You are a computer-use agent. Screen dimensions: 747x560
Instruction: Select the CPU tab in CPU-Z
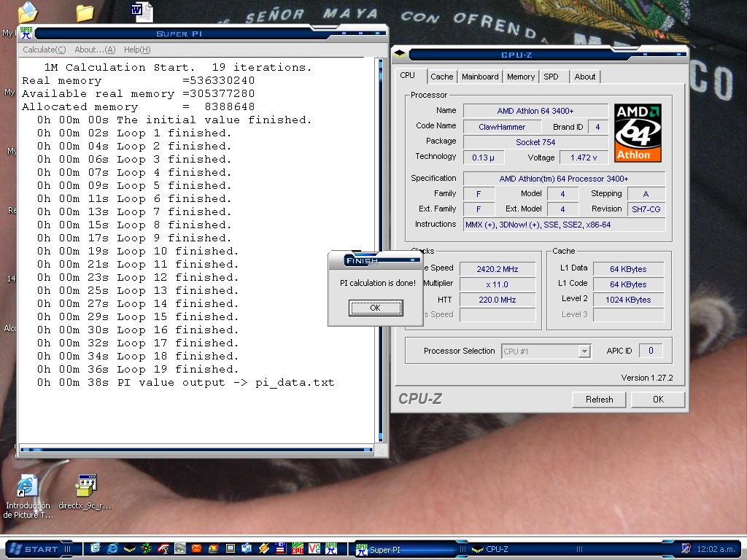[409, 75]
